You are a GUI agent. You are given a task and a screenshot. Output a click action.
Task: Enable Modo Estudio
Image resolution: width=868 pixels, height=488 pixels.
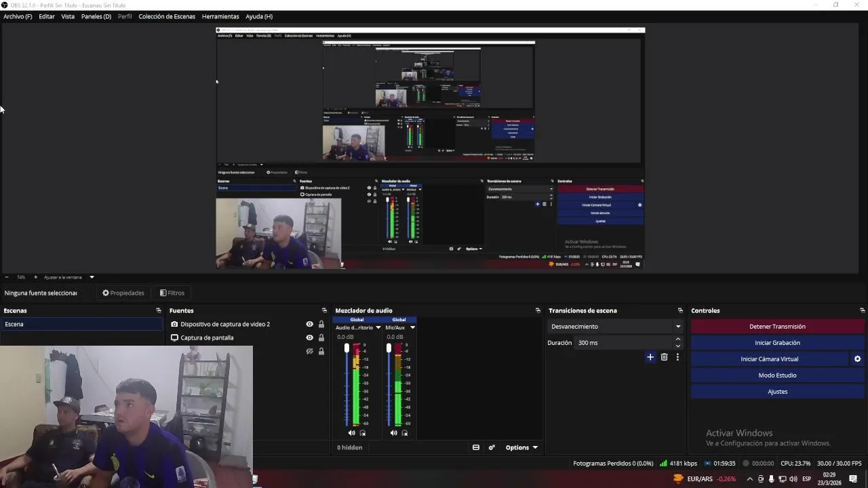[777, 375]
